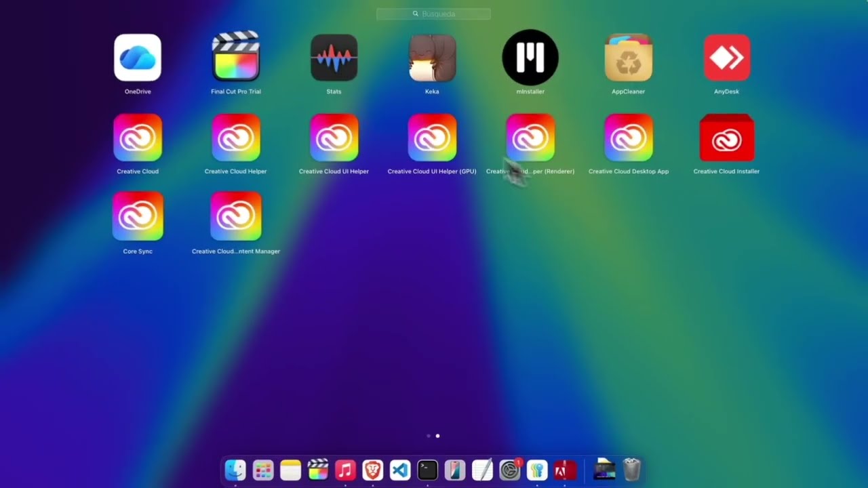Open the red Creative Cloud Installer
Image resolution: width=868 pixels, height=488 pixels.
click(x=727, y=138)
